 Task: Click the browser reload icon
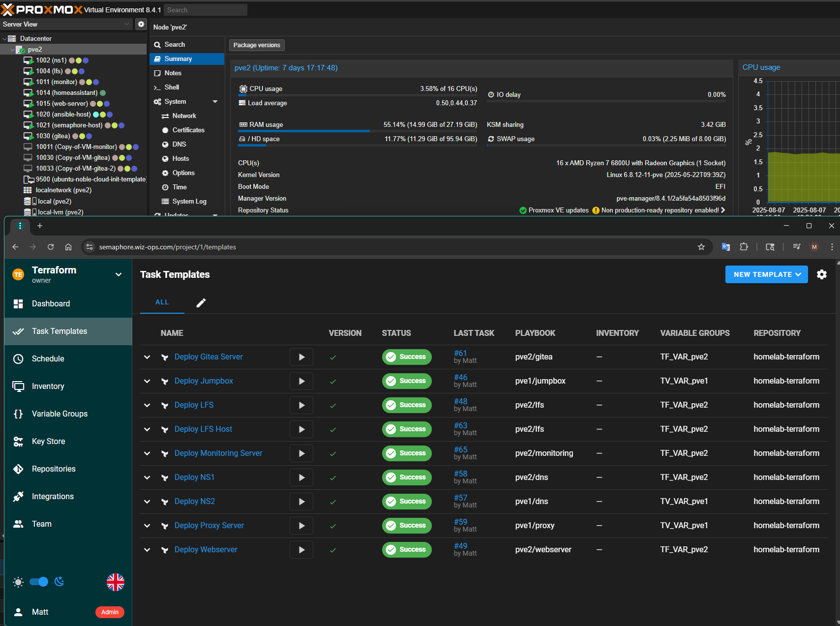[x=51, y=247]
